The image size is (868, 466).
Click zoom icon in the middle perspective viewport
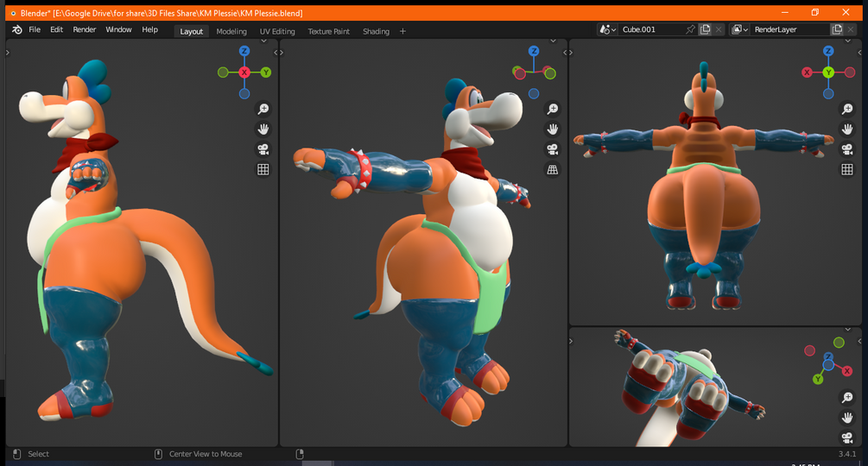click(x=553, y=109)
